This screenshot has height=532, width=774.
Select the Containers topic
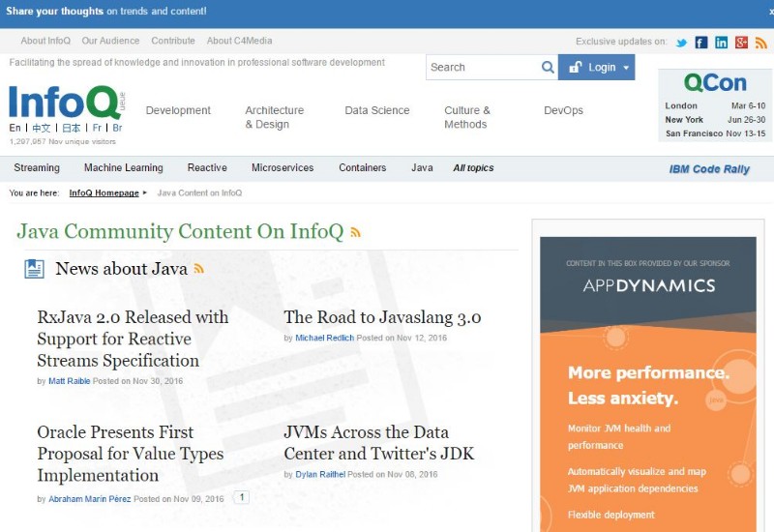pos(362,167)
